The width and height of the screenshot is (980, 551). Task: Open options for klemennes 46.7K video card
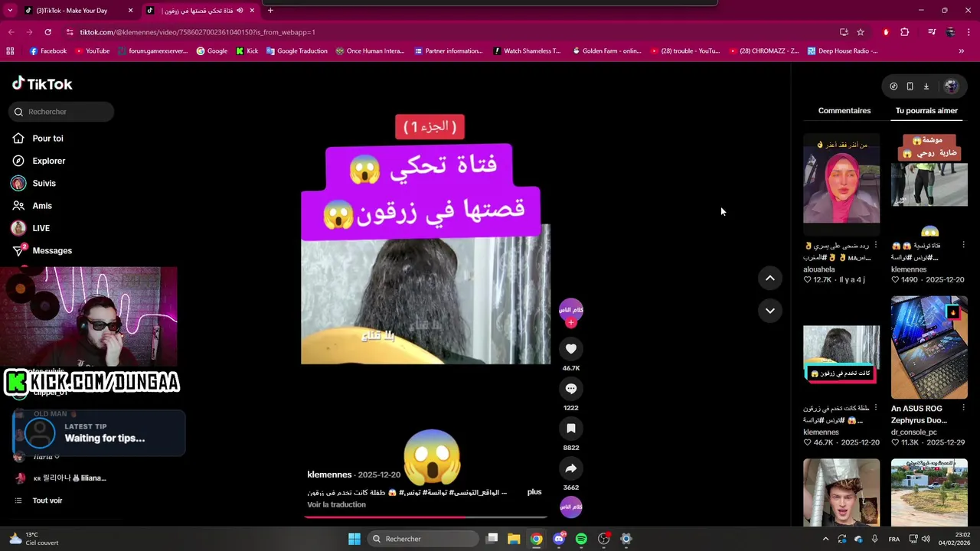876,408
